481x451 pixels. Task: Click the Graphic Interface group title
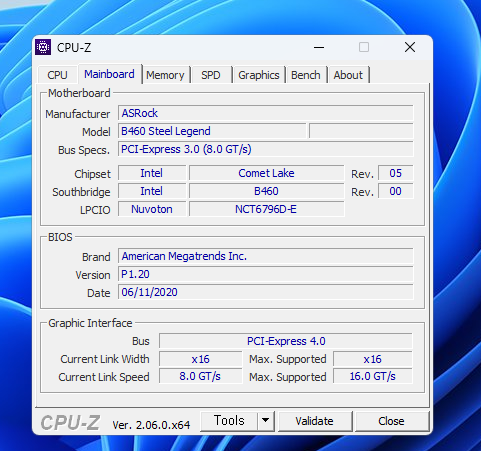tap(90, 323)
